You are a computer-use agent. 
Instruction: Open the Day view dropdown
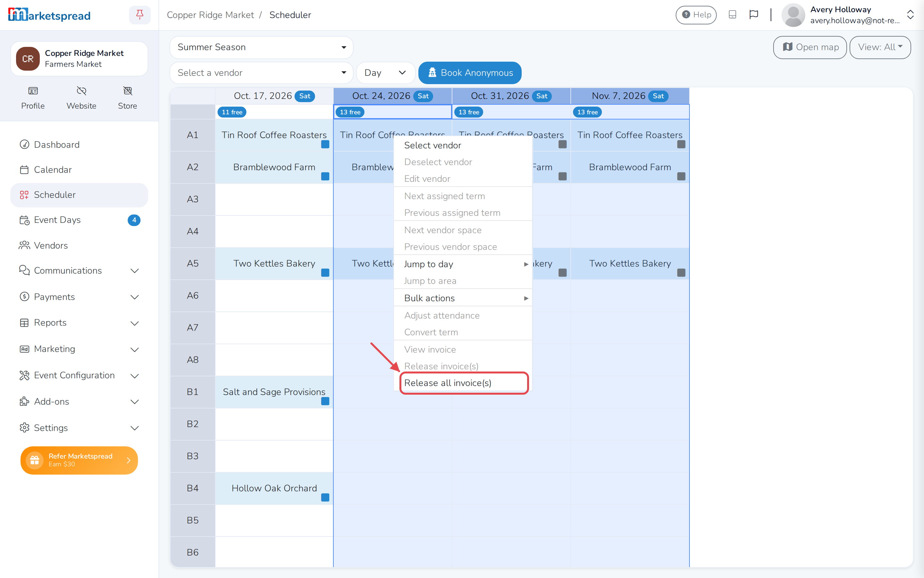[385, 73]
